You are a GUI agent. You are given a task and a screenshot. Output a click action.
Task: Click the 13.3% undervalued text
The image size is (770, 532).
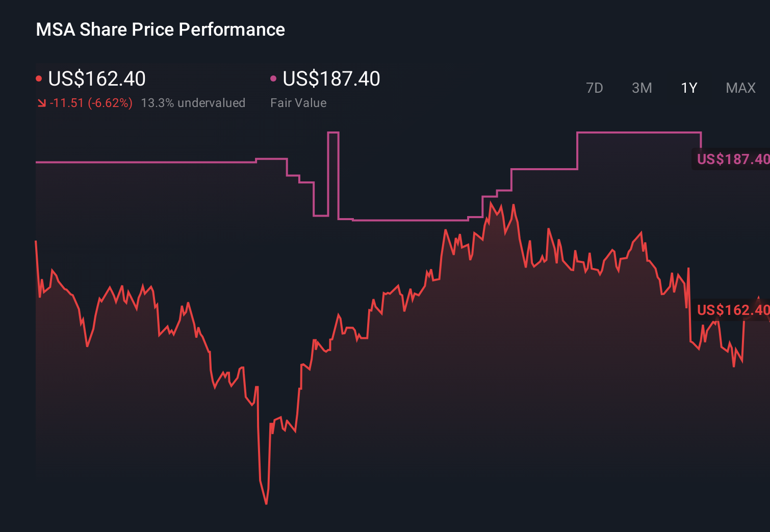pos(194,103)
